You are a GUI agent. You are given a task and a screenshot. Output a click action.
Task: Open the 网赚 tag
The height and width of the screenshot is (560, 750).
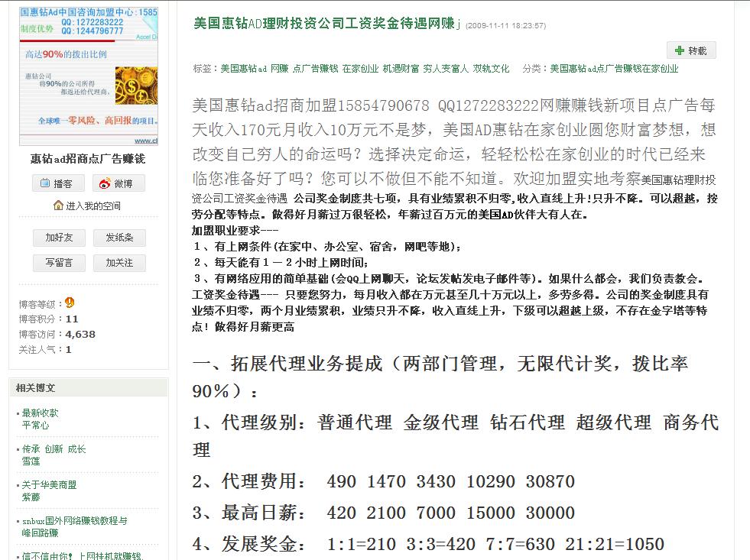click(280, 69)
